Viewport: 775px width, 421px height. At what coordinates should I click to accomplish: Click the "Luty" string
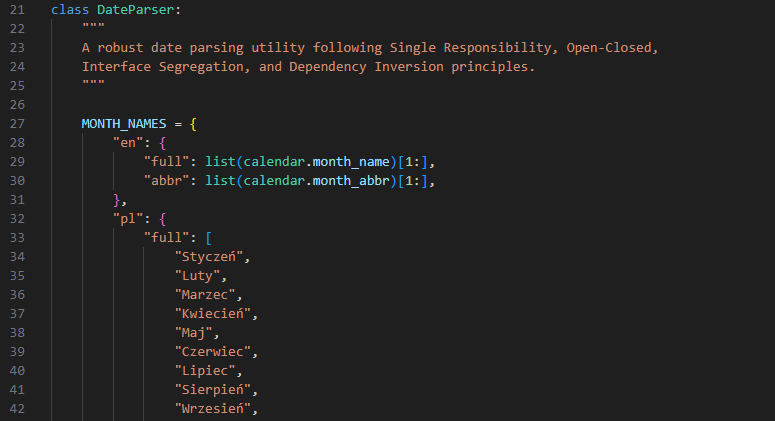(x=197, y=276)
